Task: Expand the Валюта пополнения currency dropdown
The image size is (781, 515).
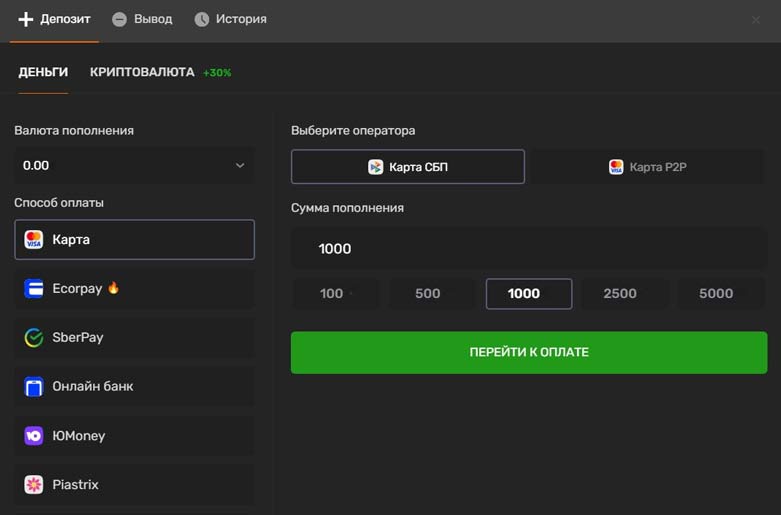Action: (x=134, y=165)
